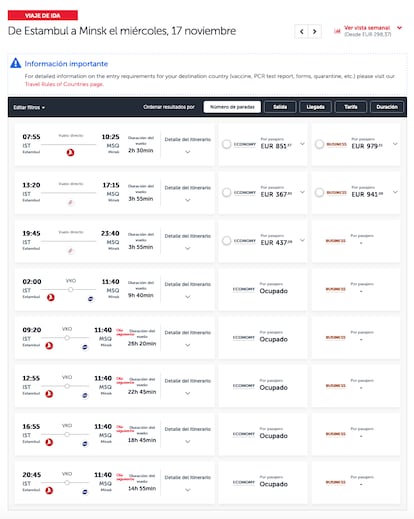414x519 pixels.
Task: Expand Detalle del itinerario for the 20:45 flight
Action: pos(188,490)
